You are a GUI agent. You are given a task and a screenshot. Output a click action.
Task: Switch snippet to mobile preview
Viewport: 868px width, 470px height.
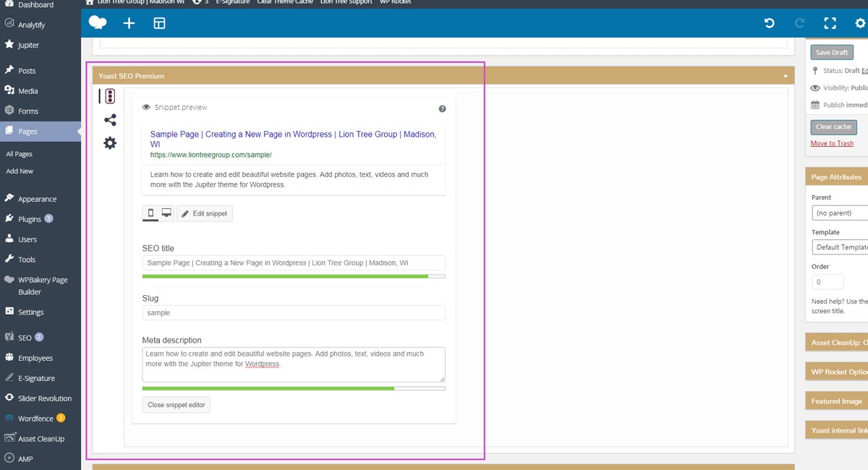point(150,213)
